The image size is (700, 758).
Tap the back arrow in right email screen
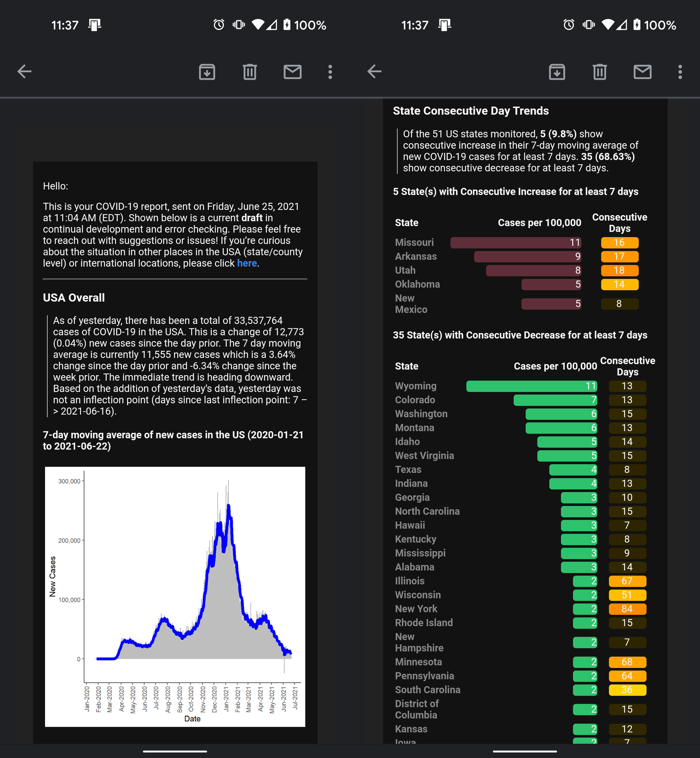click(x=375, y=72)
